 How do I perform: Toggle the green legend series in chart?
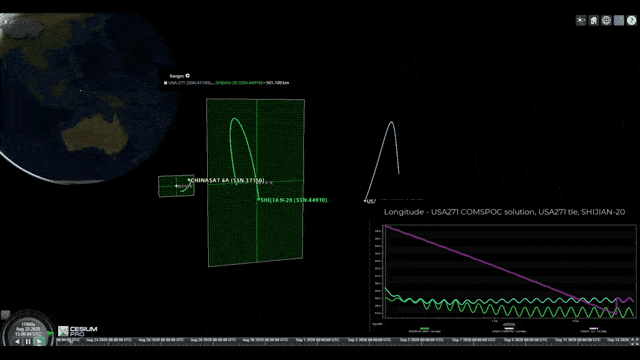coord(424,329)
